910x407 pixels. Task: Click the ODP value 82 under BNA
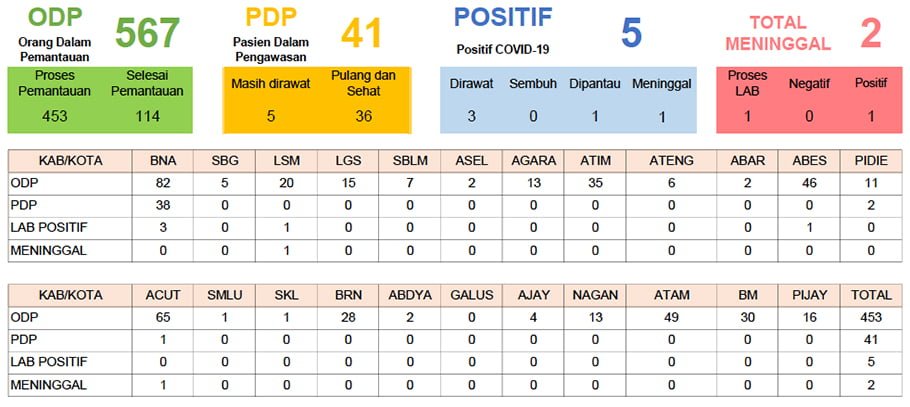click(163, 183)
